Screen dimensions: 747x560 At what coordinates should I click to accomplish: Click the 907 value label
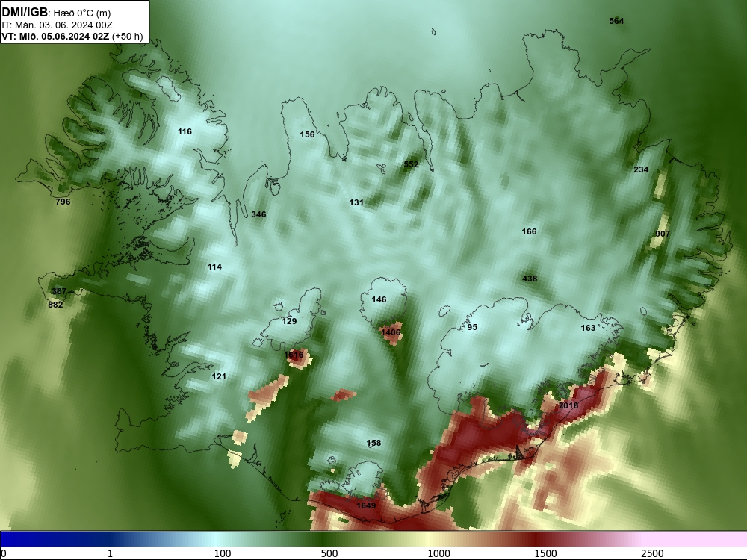(663, 234)
